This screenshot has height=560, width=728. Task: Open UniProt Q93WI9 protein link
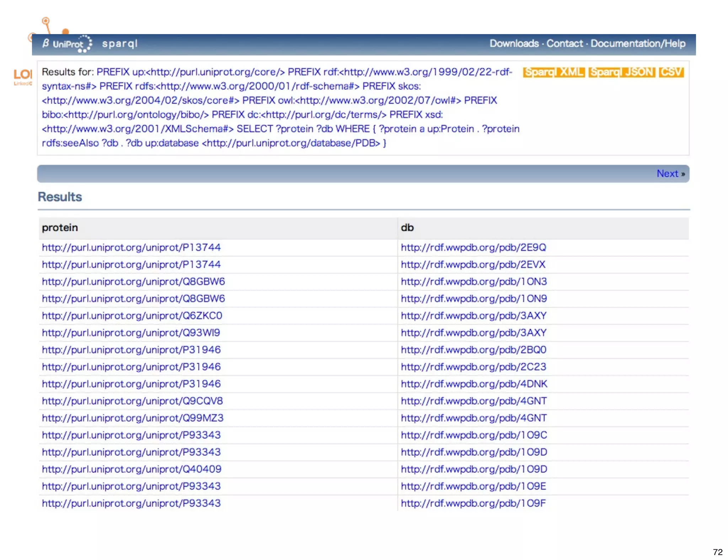[x=131, y=333]
